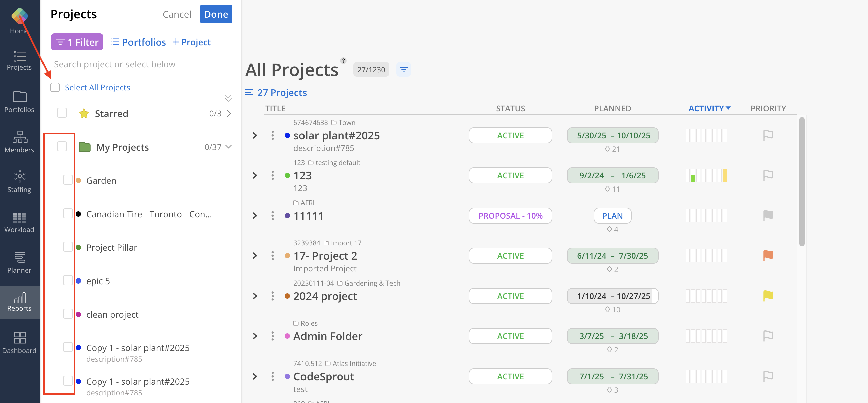Image resolution: width=868 pixels, height=403 pixels.
Task: Check the My Projects folder checkbox
Action: [x=62, y=147]
